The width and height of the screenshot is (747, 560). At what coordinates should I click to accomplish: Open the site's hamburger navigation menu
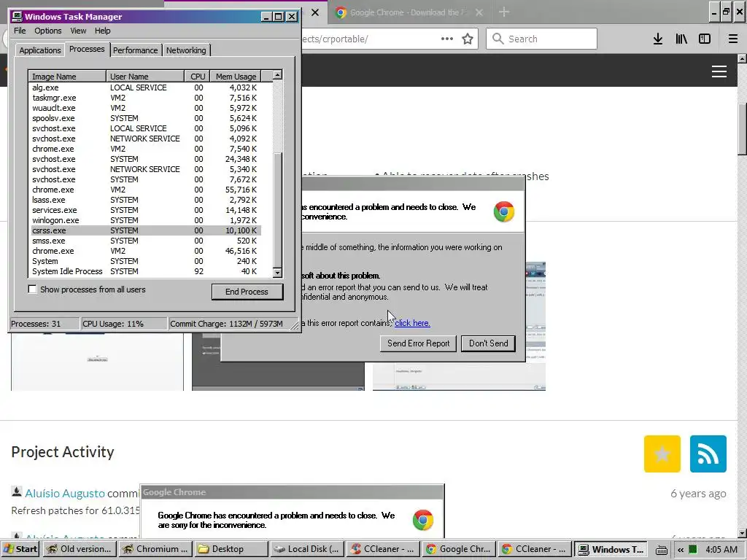point(719,71)
